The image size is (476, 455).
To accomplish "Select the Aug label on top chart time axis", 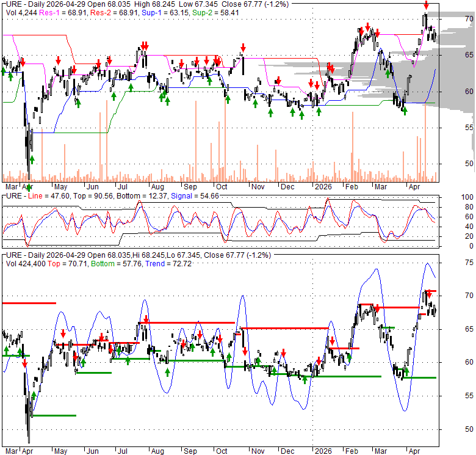I will coord(157,187).
